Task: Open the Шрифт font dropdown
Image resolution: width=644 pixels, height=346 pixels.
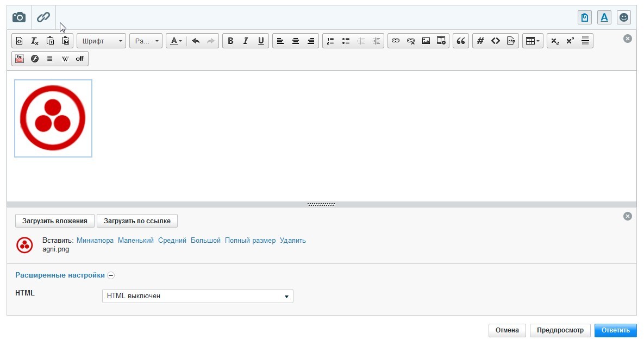Action: click(102, 41)
